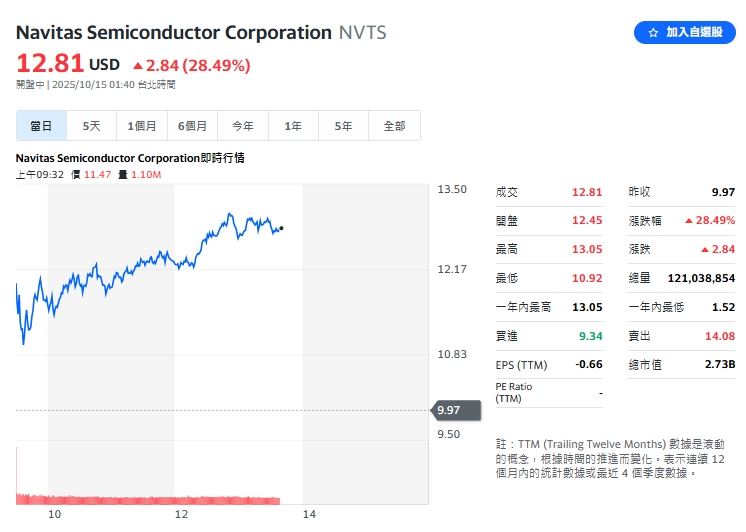Click the current price dot on chart line

(x=282, y=229)
